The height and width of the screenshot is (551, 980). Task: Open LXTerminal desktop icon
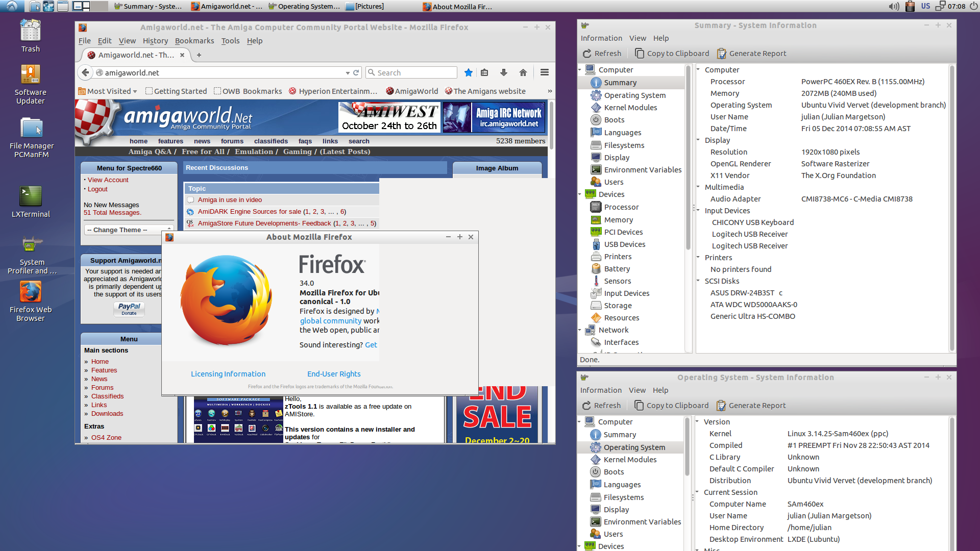(x=31, y=202)
